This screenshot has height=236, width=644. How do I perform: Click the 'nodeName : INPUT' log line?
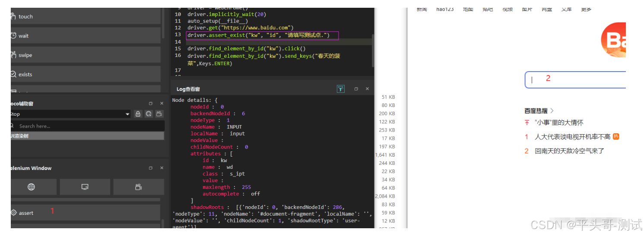pos(216,127)
